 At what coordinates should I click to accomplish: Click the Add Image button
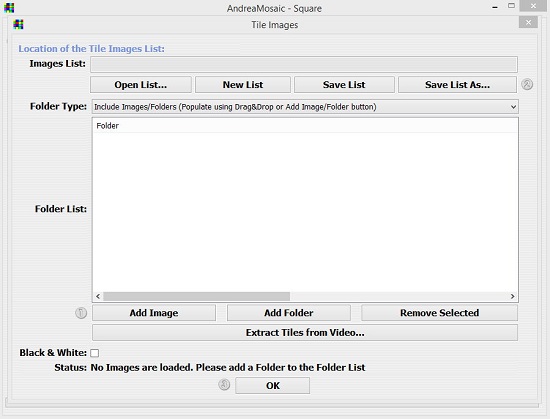154,313
